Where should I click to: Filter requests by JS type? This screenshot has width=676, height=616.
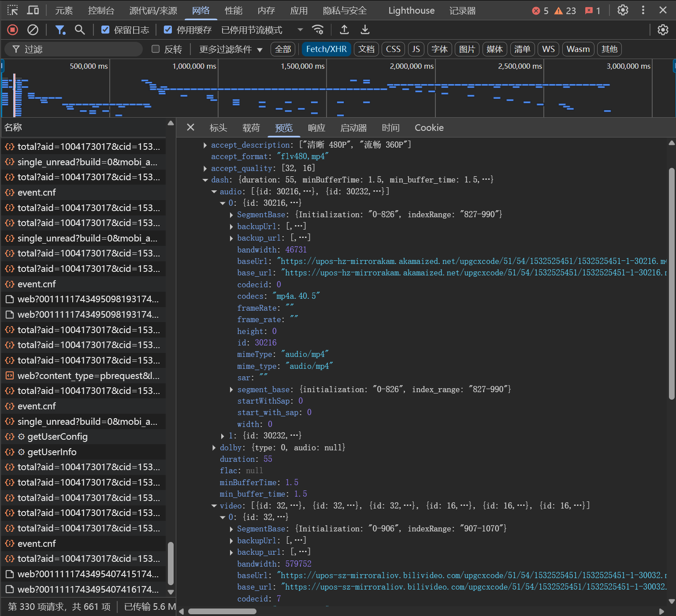(x=416, y=49)
